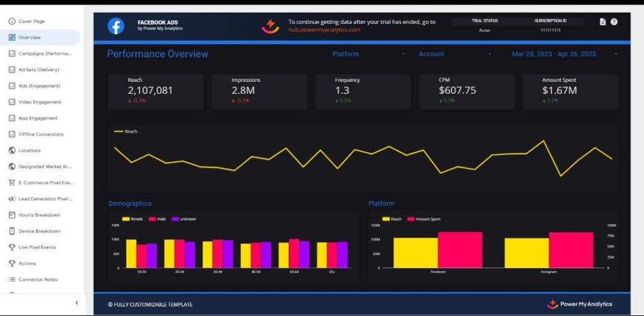This screenshot has height=316, width=644.
Task: Click the Impressions scorecard 2.8M
Action: pyautogui.click(x=259, y=92)
